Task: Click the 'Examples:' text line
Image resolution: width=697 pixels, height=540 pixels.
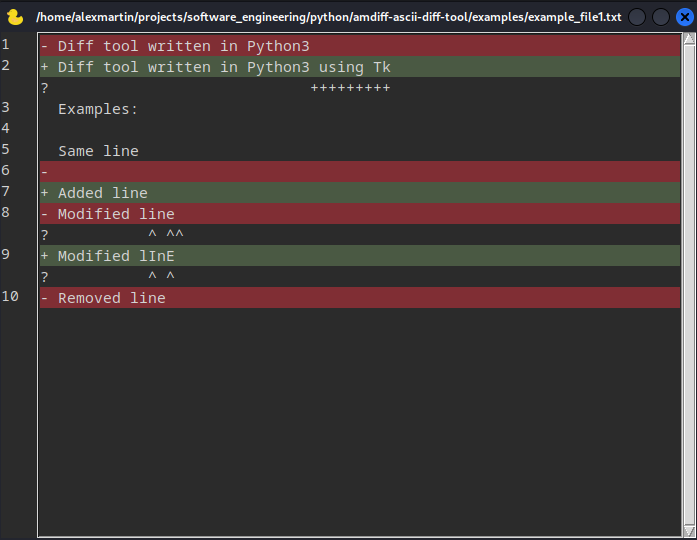Action: [98, 109]
